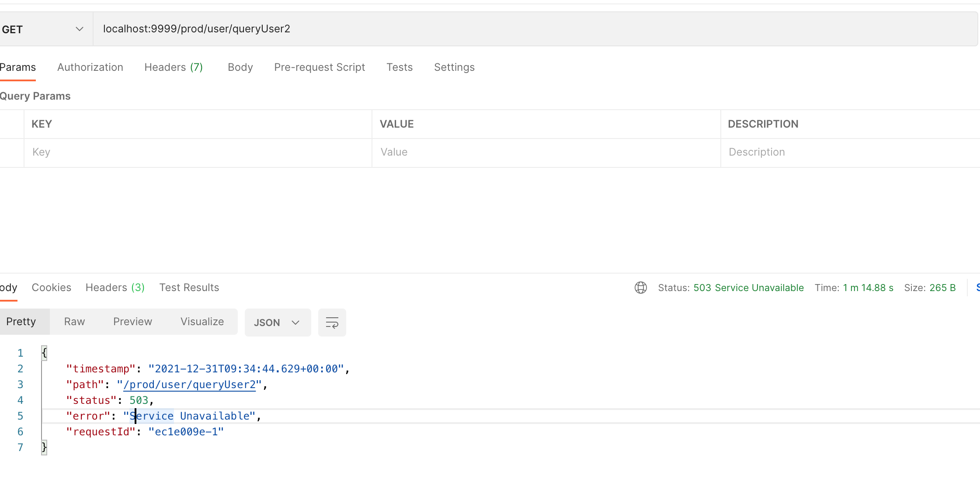The height and width of the screenshot is (486, 980).
Task: Switch to the Authorization tab
Action: [90, 67]
